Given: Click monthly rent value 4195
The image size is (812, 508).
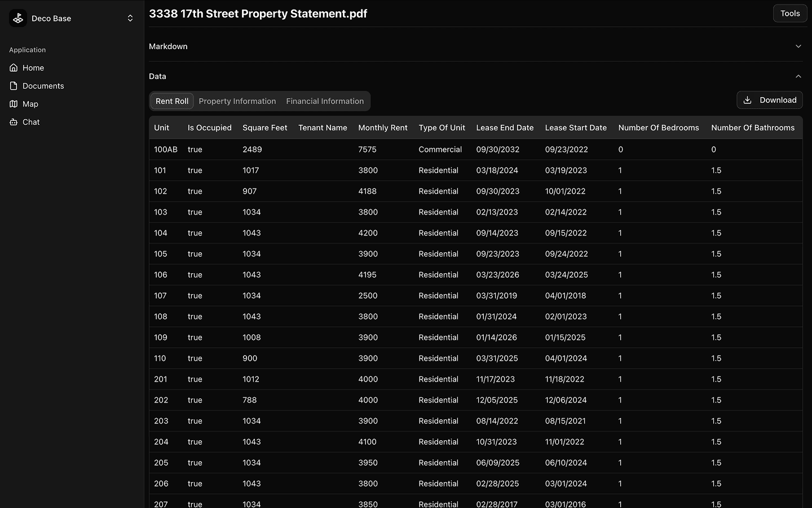Looking at the screenshot, I should (x=367, y=275).
